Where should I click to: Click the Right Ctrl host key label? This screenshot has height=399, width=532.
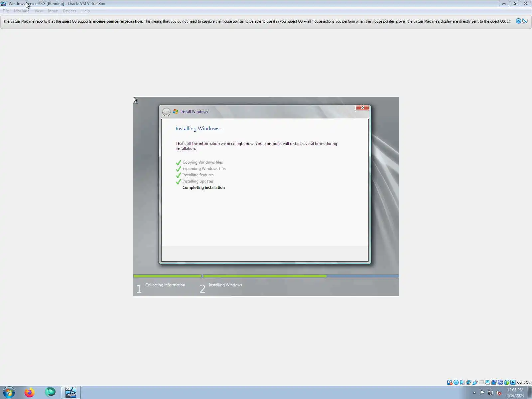pos(524,382)
